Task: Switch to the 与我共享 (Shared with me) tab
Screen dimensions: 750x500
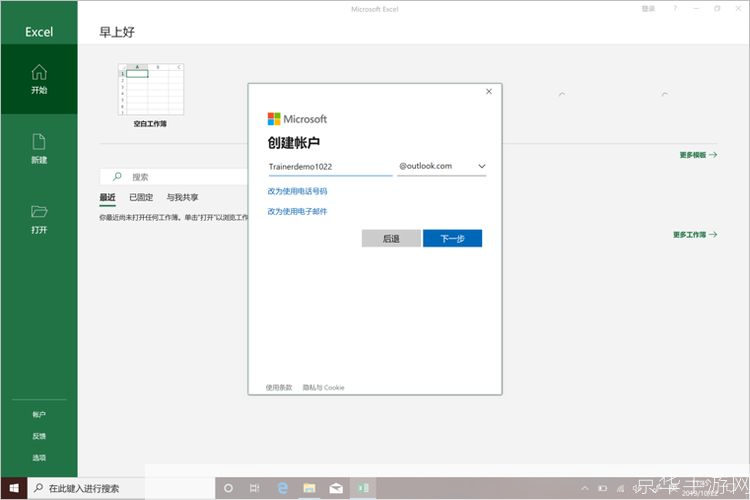Action: pos(182,198)
